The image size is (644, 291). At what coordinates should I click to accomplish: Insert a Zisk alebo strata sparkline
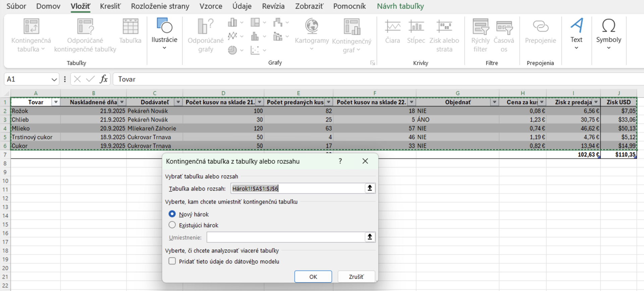(x=444, y=36)
